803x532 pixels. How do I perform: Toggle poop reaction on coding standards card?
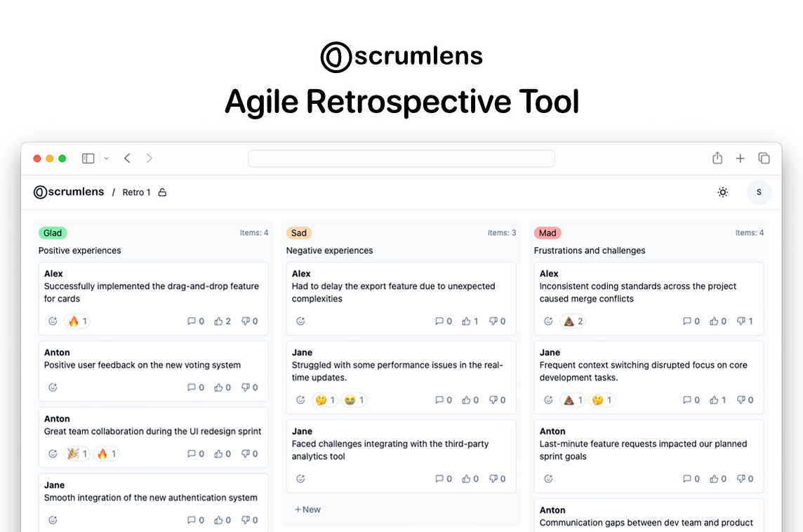pyautogui.click(x=573, y=321)
